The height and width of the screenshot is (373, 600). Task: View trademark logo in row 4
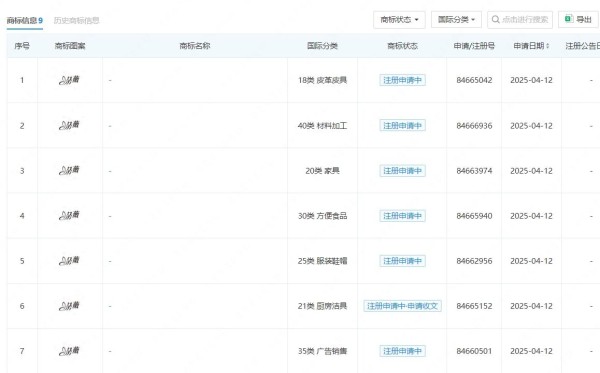click(x=69, y=215)
